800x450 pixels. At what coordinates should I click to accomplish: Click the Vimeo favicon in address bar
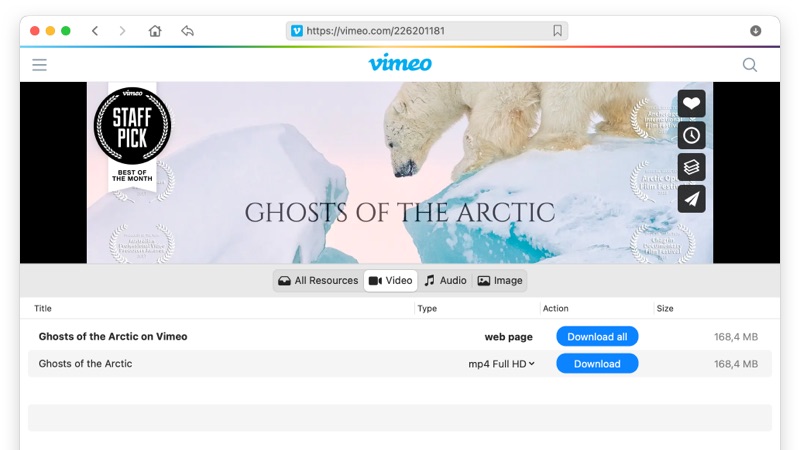click(x=297, y=31)
